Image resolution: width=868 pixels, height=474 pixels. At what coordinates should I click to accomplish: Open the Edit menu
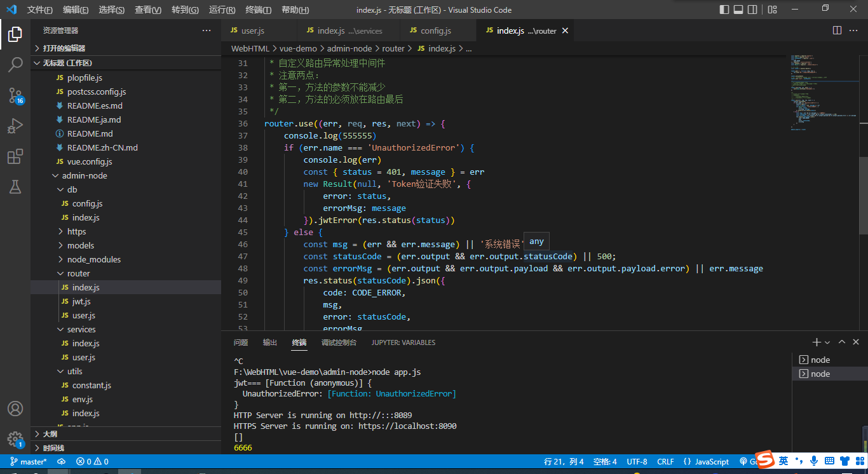click(x=76, y=10)
